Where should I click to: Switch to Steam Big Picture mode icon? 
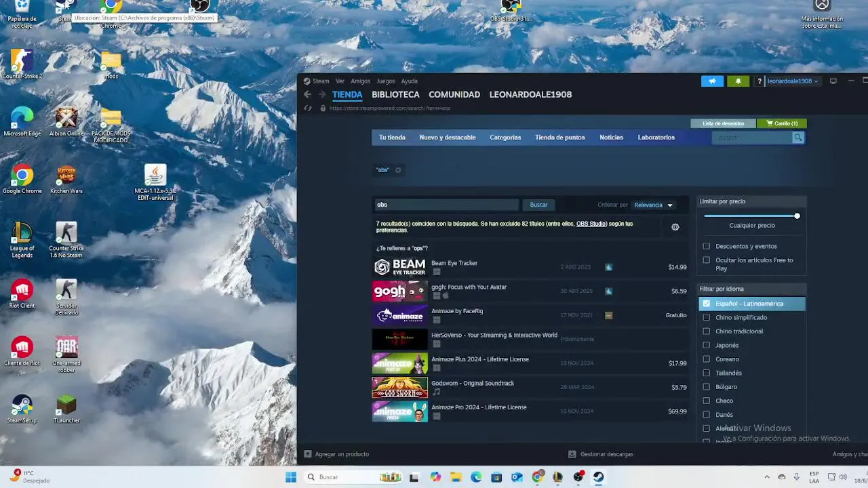[x=833, y=81]
